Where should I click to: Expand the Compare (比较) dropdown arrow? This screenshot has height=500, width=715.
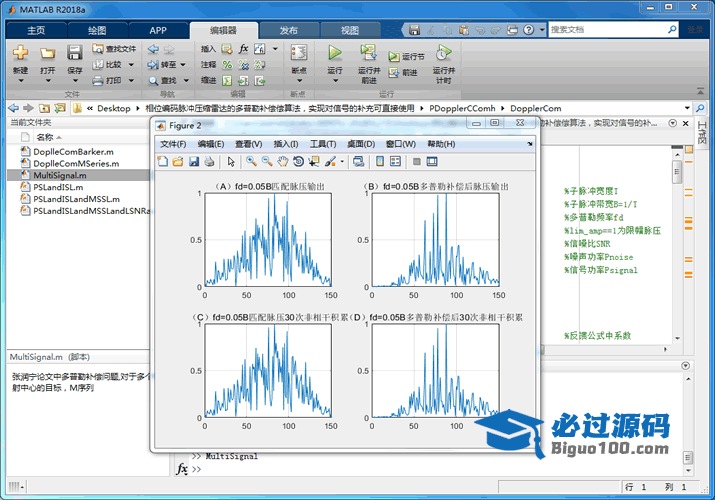(x=131, y=65)
